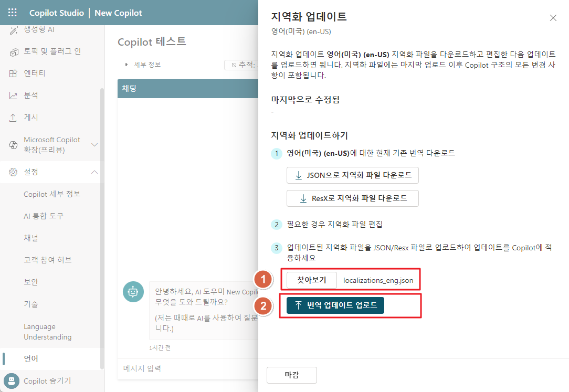Click the localizations_eng.json file name
Viewport: 569px width, 392px height.
coord(378,280)
